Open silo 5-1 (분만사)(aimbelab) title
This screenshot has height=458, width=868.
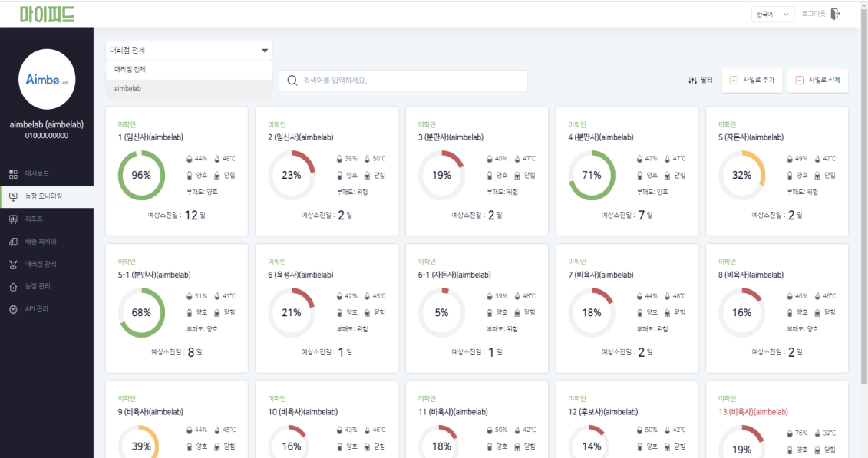pos(154,275)
